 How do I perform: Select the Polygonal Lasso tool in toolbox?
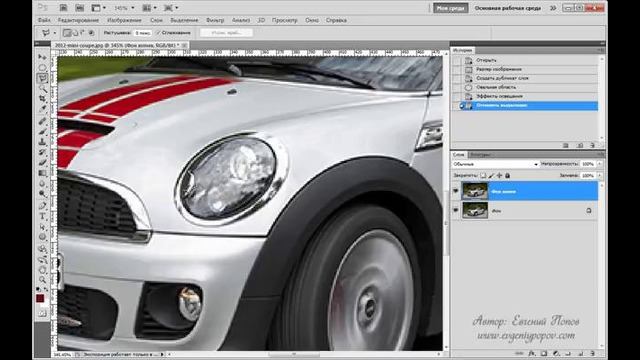tap(42, 78)
